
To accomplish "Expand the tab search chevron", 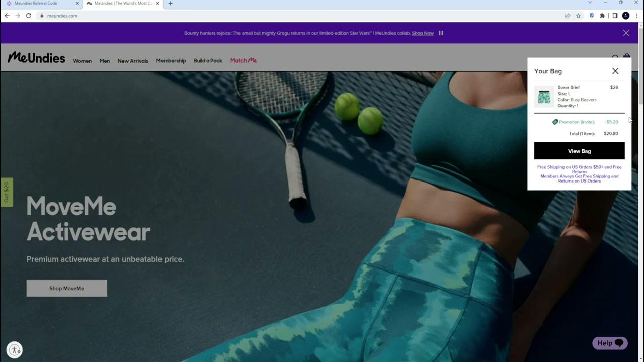I will pyautogui.click(x=590, y=3).
